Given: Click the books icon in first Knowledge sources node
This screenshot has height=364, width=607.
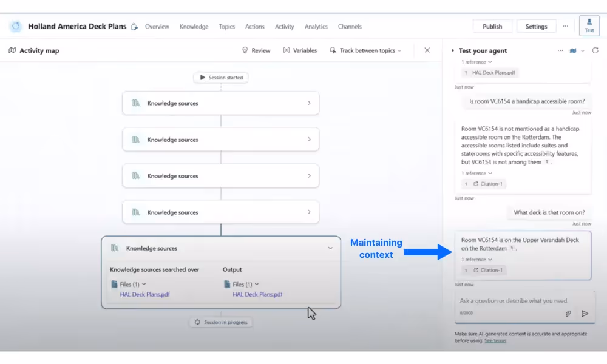Looking at the screenshot, I should (136, 103).
